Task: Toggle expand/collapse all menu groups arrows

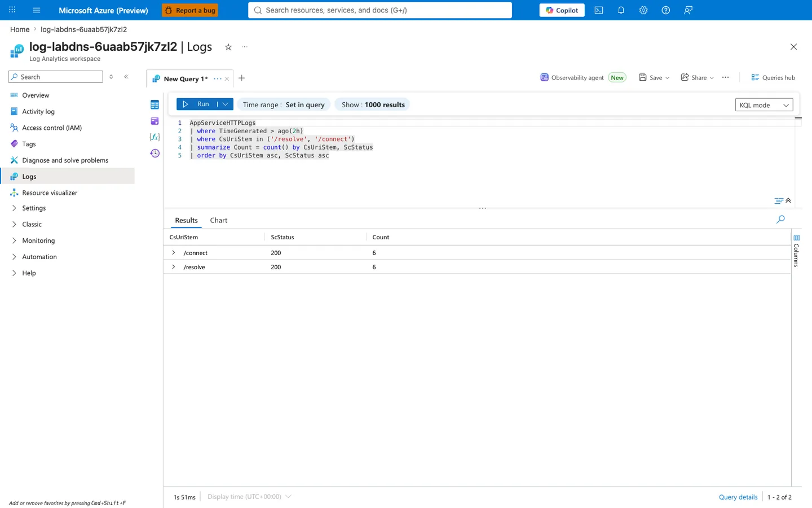Action: pyautogui.click(x=111, y=77)
